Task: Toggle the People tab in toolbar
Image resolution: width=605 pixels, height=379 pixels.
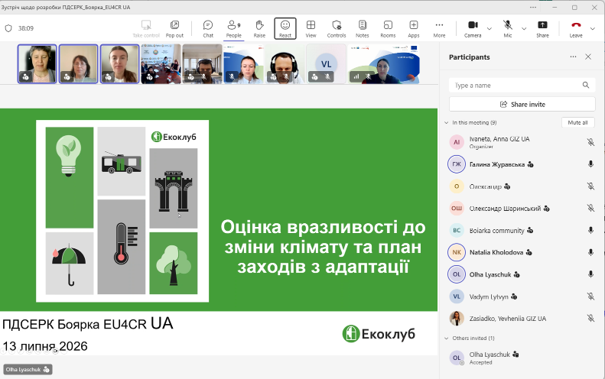Action: coord(233,29)
